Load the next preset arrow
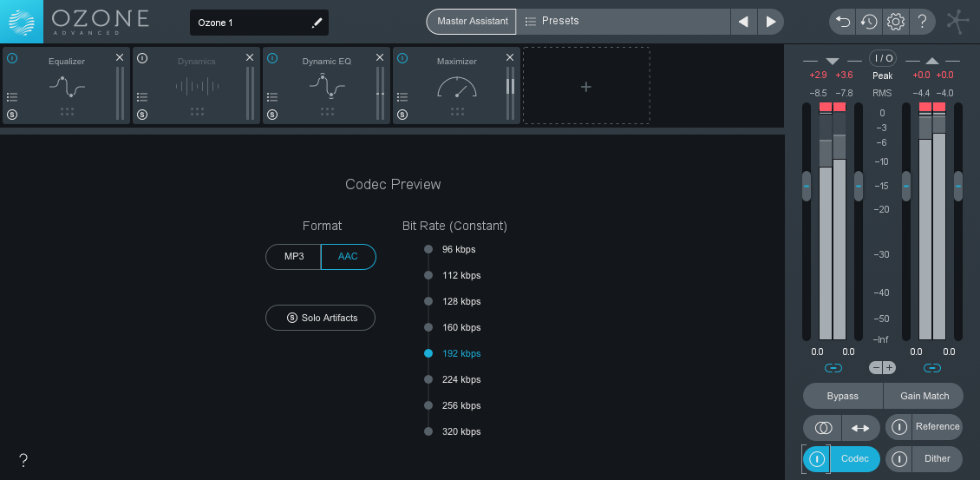Screen dimensions: 980x480 tap(771, 22)
